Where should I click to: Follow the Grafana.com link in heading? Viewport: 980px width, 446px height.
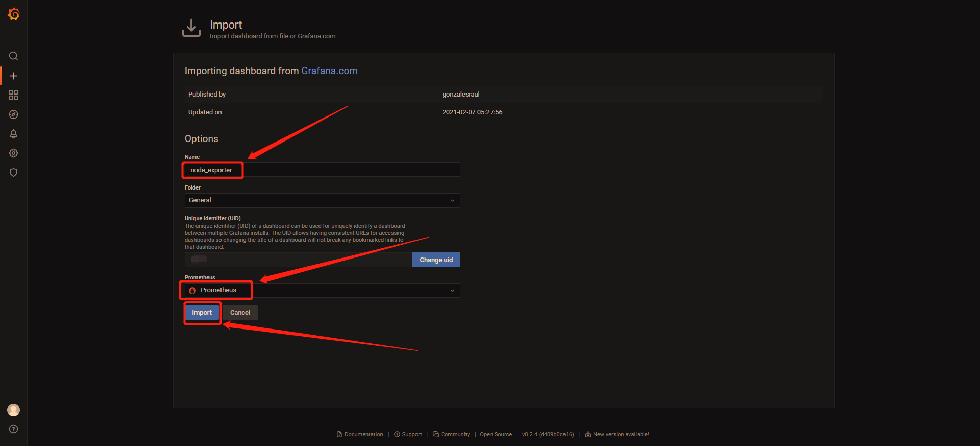tap(329, 71)
